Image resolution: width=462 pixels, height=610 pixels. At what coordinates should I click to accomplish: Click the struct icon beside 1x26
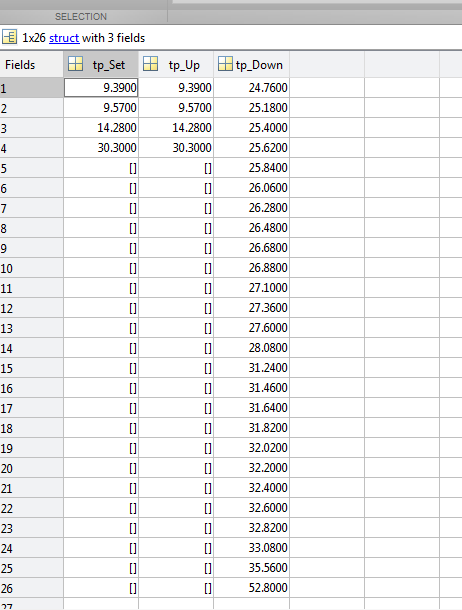coord(9,37)
